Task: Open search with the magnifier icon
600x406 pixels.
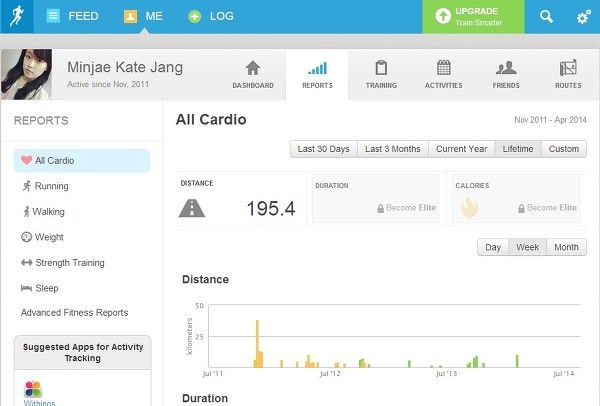Action: click(x=546, y=16)
